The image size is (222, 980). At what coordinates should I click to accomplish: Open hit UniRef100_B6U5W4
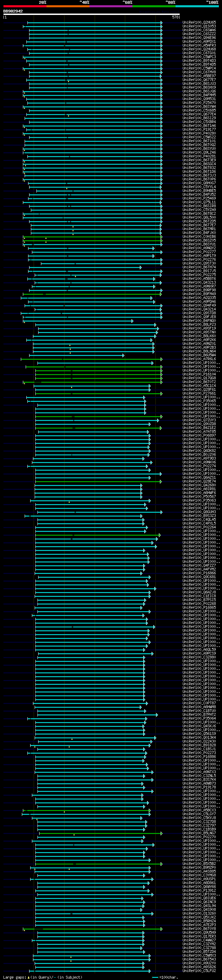point(199,355)
